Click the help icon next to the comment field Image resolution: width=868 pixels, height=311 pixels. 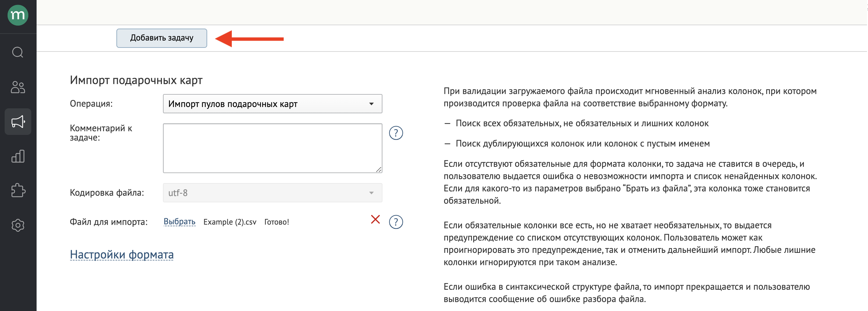click(396, 133)
